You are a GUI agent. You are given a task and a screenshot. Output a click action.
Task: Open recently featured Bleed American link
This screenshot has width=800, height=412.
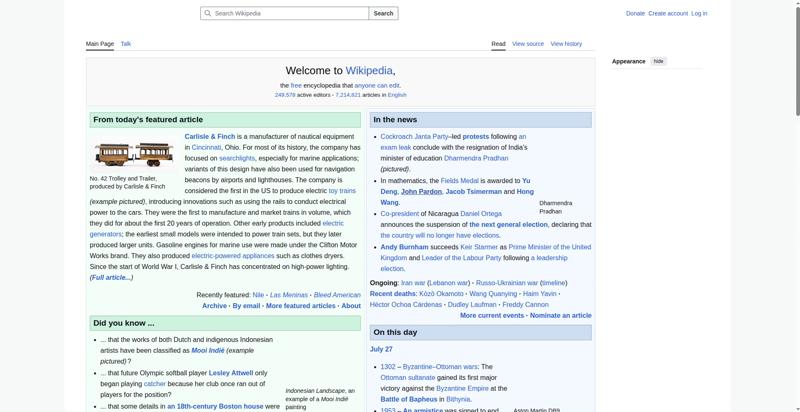point(337,295)
